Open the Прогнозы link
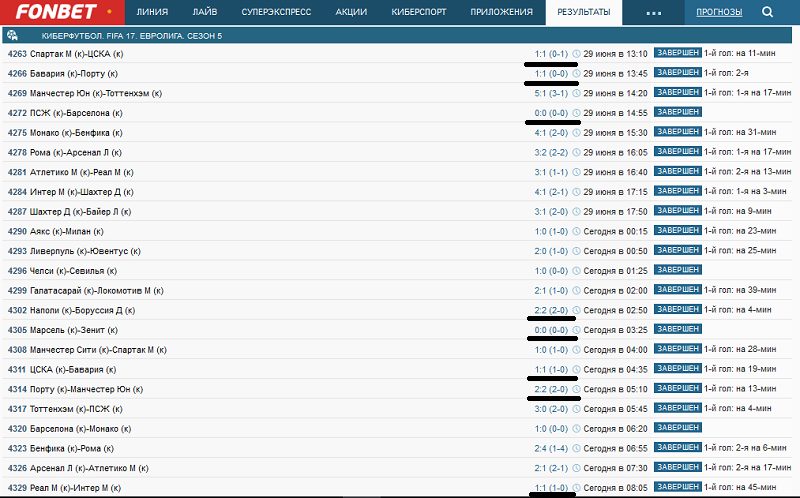The image size is (800, 498). pyautogui.click(x=719, y=13)
